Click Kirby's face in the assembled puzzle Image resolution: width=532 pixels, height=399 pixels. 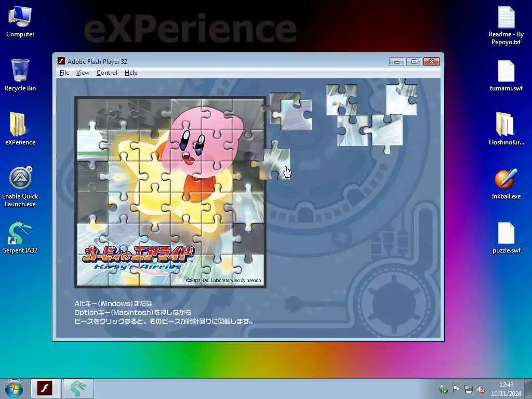click(192, 147)
